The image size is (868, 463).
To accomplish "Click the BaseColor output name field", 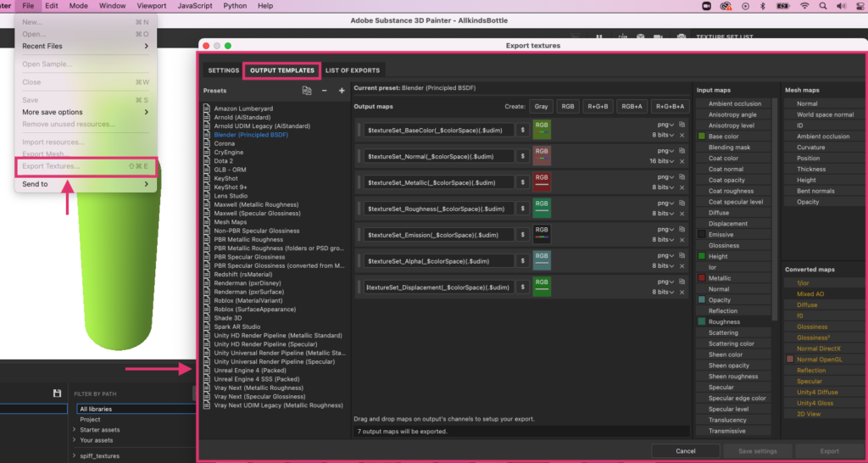I will (x=439, y=130).
